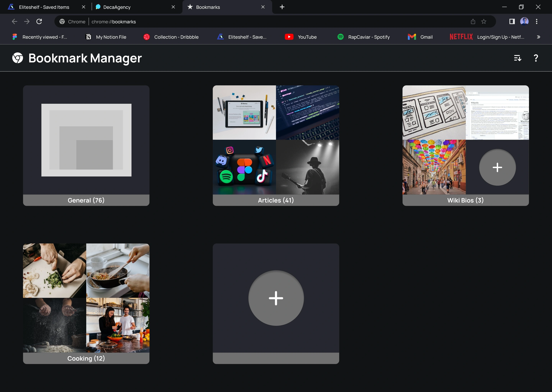552x392 pixels.
Task: Click the second large add folder button
Action: (276, 298)
